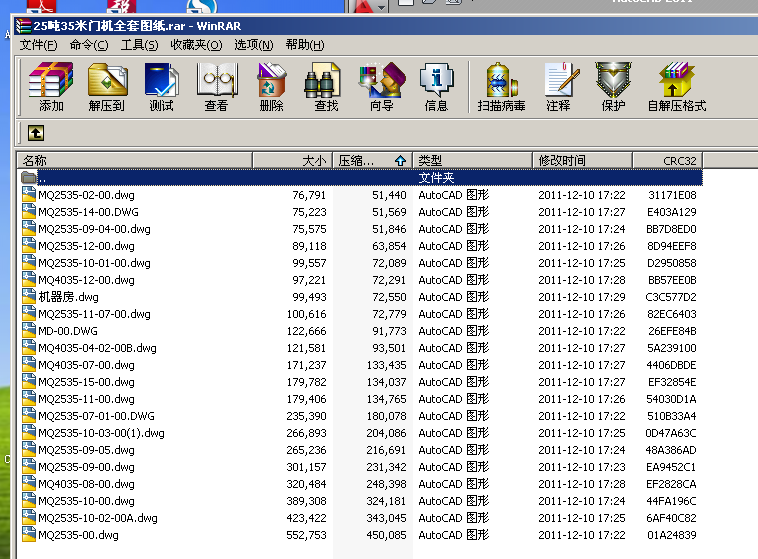Click packed size value 450,085

click(x=386, y=535)
